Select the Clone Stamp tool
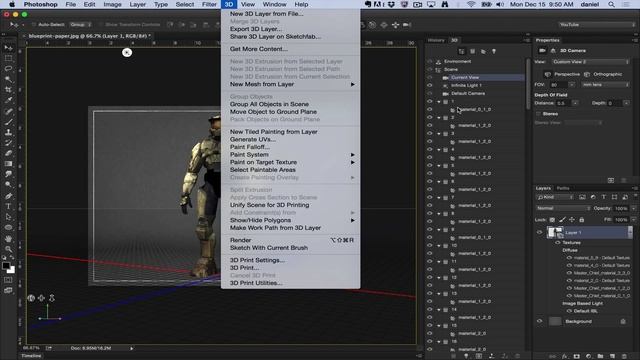 8,132
